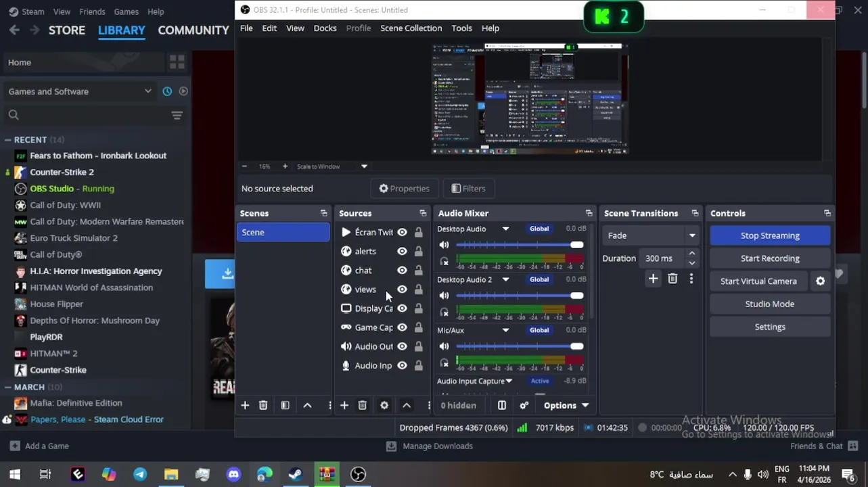
Task: Delete selected source with trash icon
Action: point(362,405)
